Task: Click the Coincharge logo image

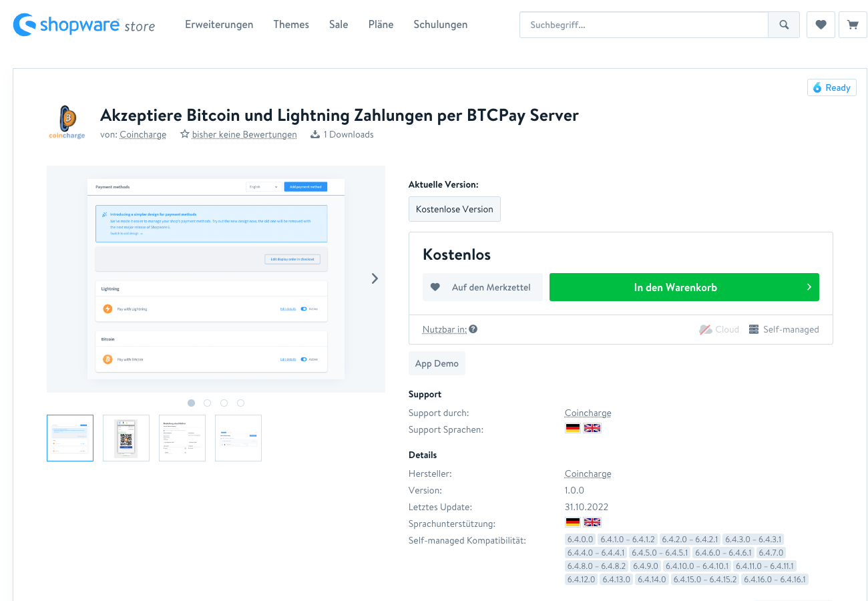Action: [67, 122]
